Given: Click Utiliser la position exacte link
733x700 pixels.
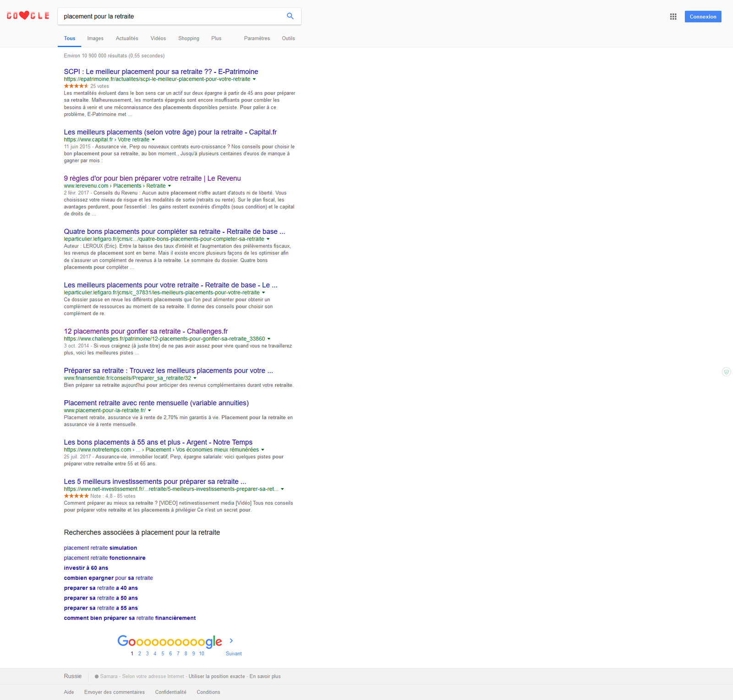Looking at the screenshot, I should coord(217,677).
